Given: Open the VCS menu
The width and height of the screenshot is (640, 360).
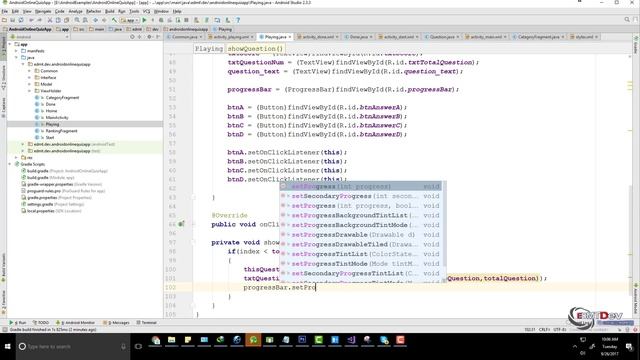Looking at the screenshot, I should point(146,11).
